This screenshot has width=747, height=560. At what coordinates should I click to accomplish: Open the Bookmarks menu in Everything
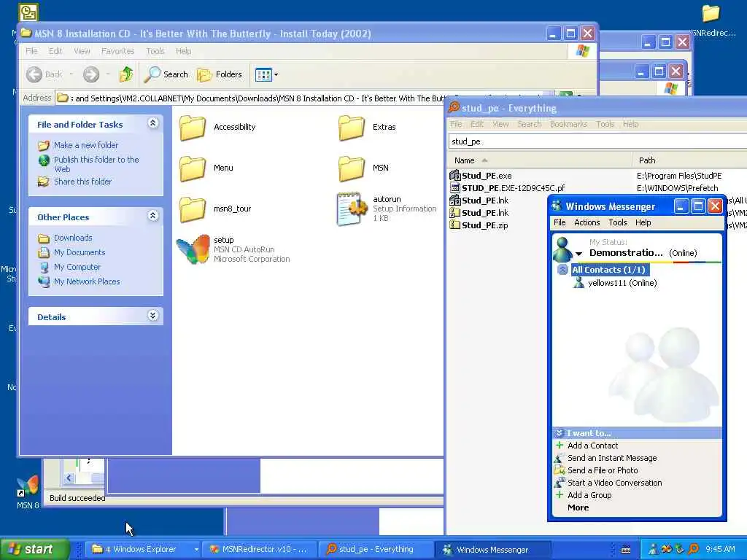click(568, 124)
